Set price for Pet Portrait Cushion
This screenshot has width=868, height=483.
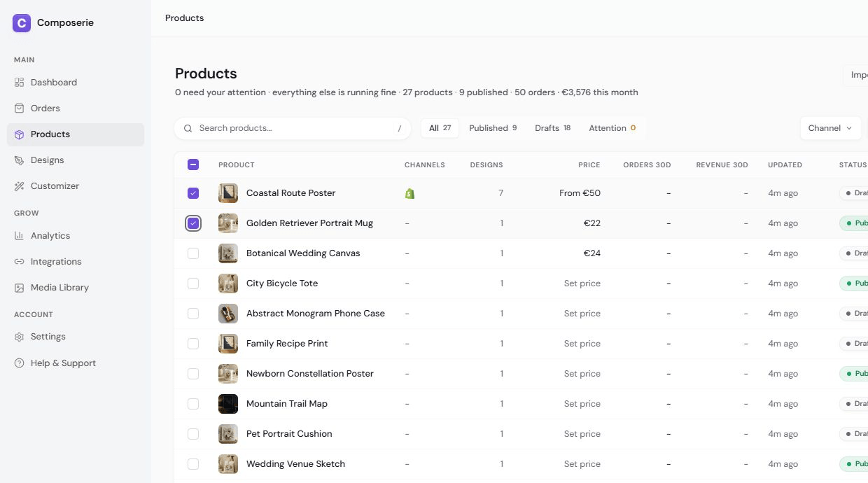(x=582, y=434)
